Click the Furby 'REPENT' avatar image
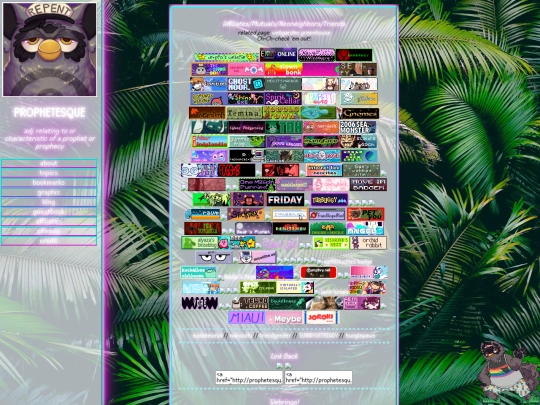 coord(50,49)
